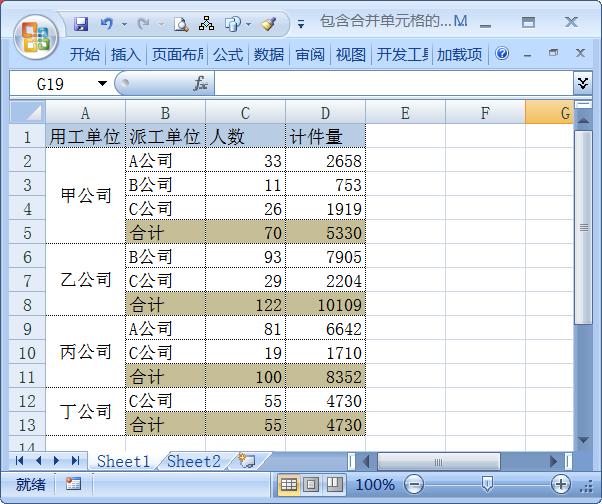Customize the Quick Access Toolbar dropdown
This screenshot has width=602, height=504.
301,24
